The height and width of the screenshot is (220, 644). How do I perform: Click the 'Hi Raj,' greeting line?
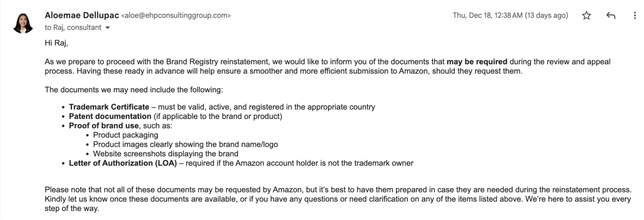coord(56,43)
